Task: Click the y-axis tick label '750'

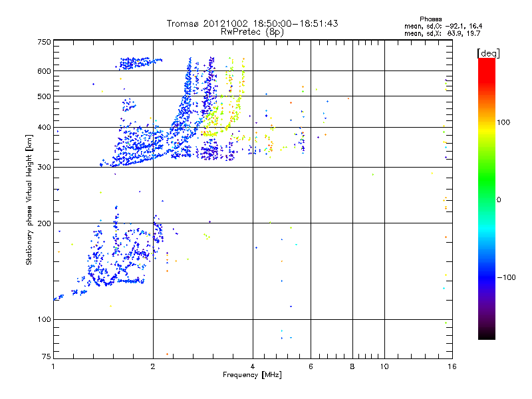Action: 44,42
